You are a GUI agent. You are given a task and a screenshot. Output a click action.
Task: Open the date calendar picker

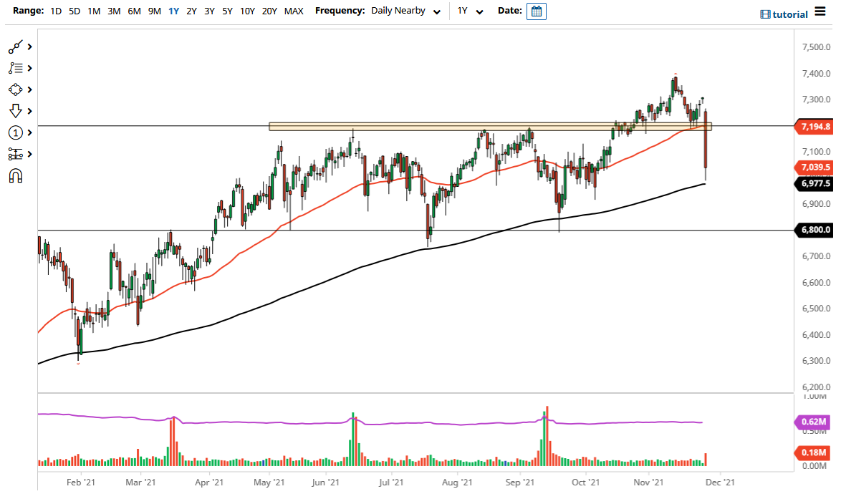(537, 11)
